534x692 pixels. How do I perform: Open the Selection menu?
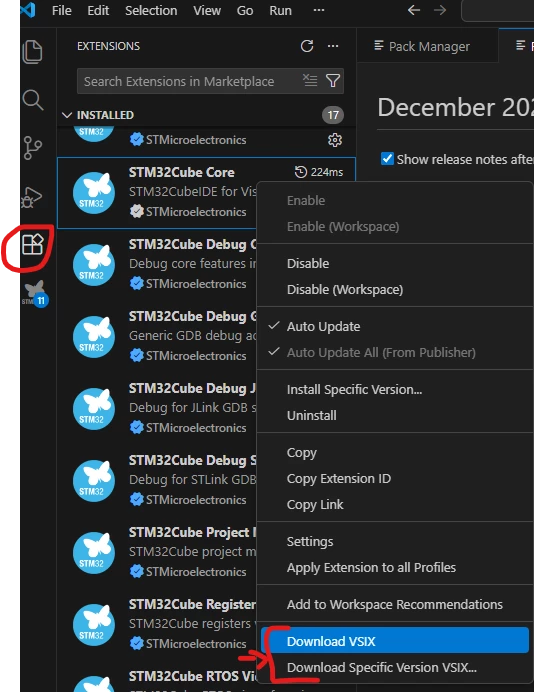coord(151,10)
